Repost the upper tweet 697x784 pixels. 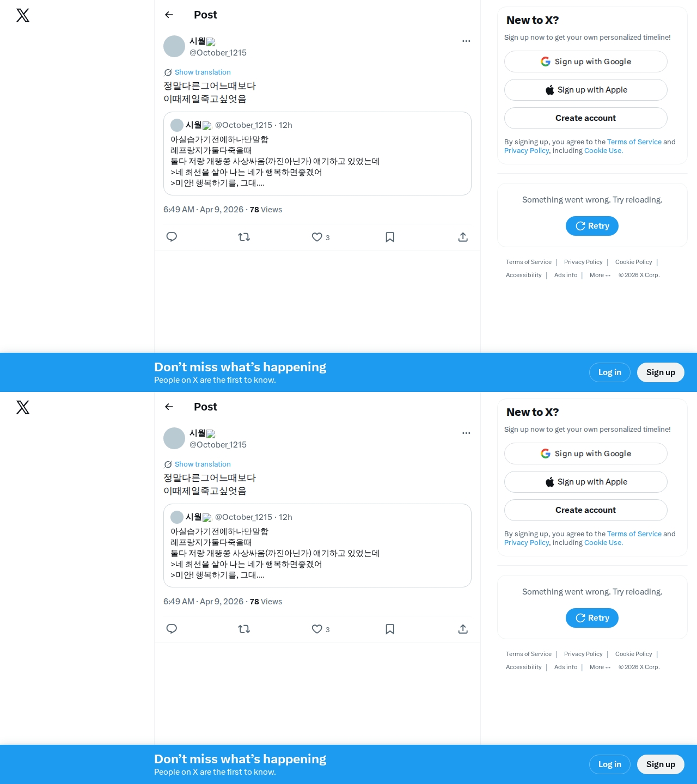coord(244,237)
